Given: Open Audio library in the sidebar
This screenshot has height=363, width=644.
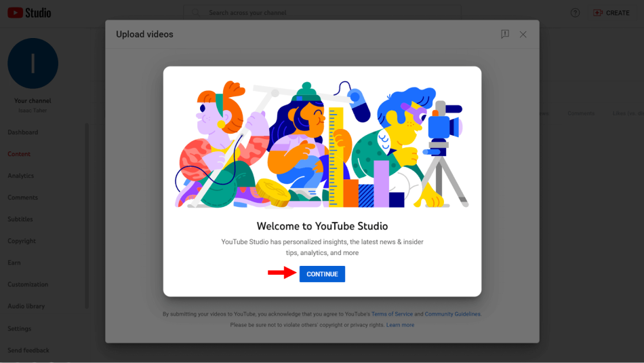Looking at the screenshot, I should coord(26,306).
